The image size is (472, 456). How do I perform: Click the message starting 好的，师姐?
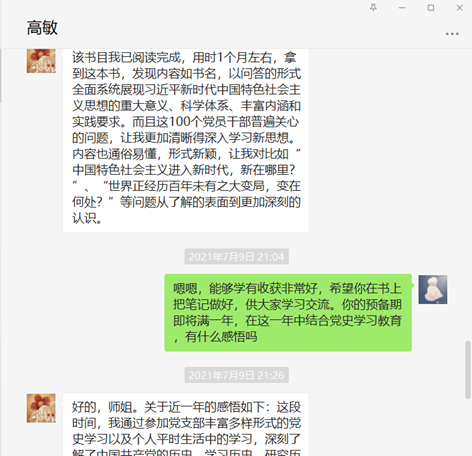186,424
